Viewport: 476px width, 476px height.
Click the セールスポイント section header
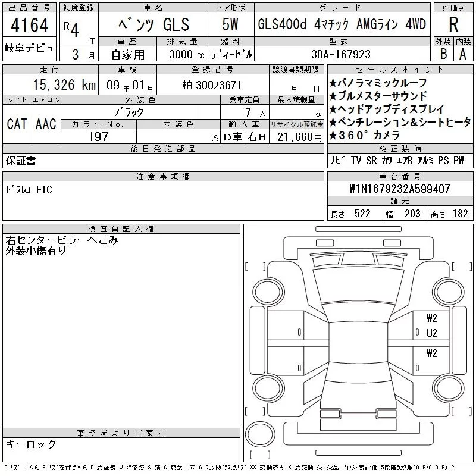(x=399, y=70)
